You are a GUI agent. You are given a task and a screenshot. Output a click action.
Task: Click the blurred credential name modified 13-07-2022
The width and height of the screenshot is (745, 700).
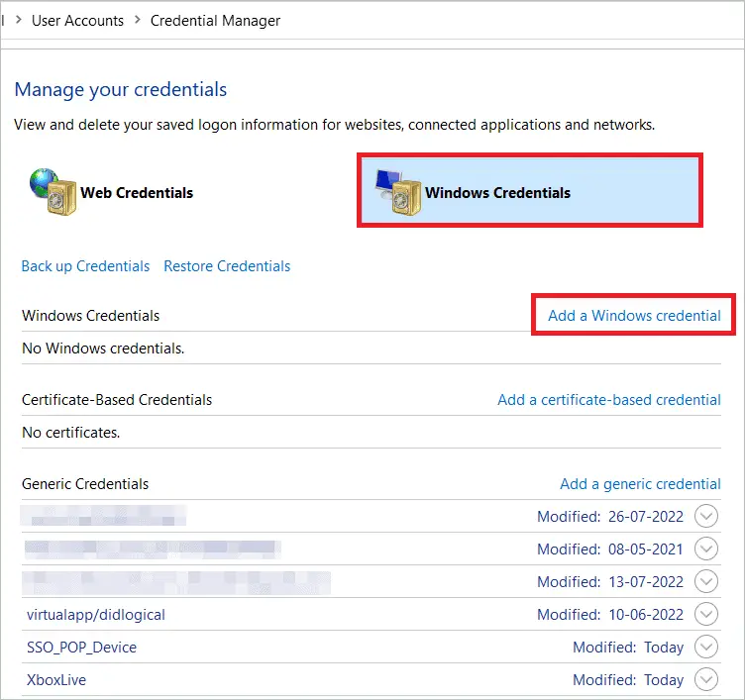pos(176,583)
